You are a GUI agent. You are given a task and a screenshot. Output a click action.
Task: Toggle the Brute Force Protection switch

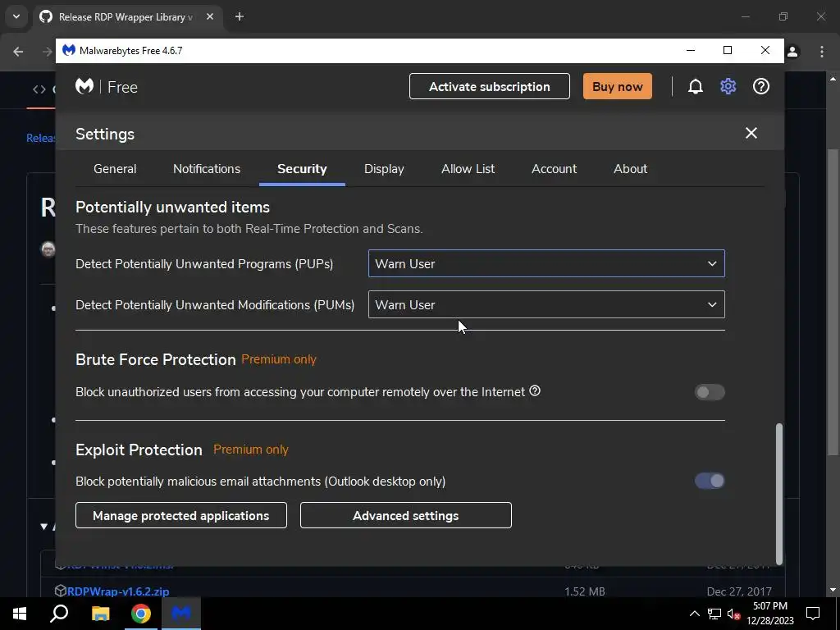click(710, 392)
